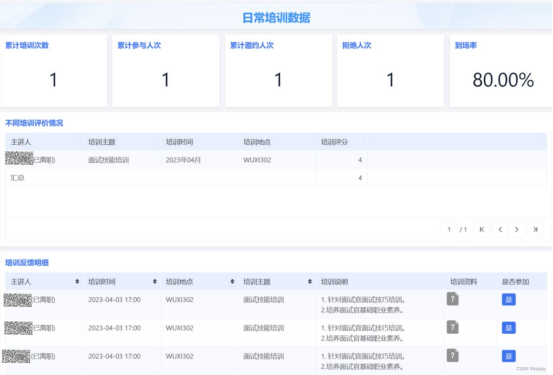
Task: Click the 2023年04月 cell
Action: coord(183,160)
